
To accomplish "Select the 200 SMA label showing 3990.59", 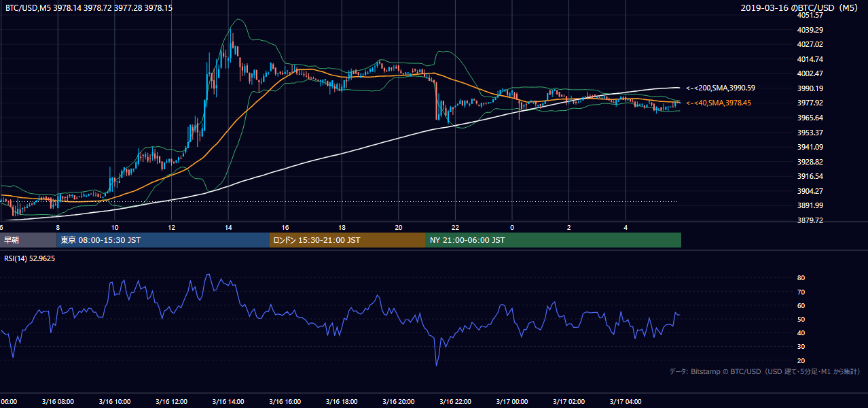I will click(721, 88).
